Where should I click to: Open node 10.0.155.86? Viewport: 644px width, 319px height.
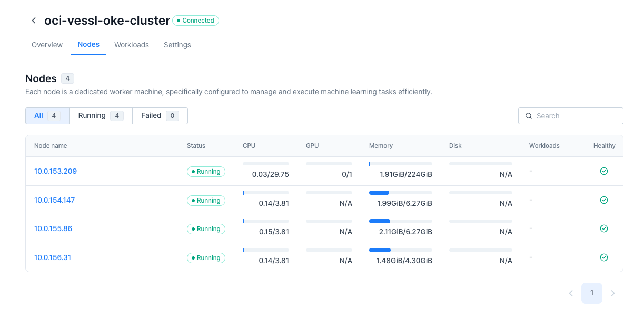click(53, 228)
